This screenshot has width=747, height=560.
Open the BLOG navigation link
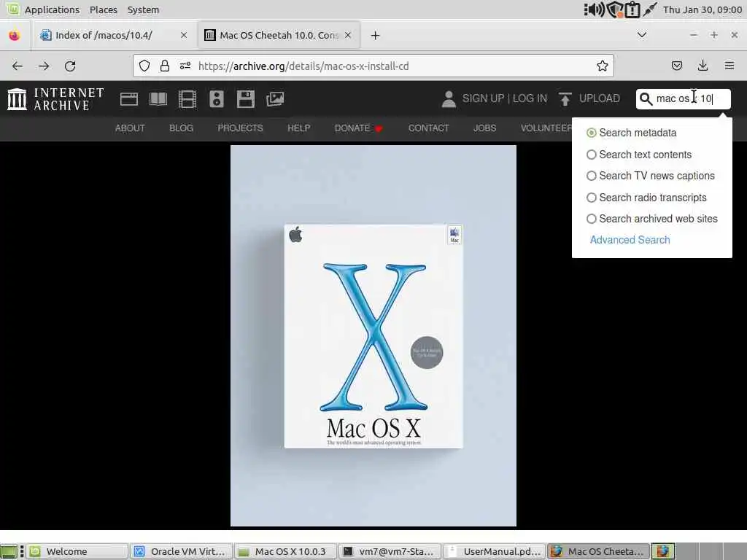pyautogui.click(x=181, y=128)
